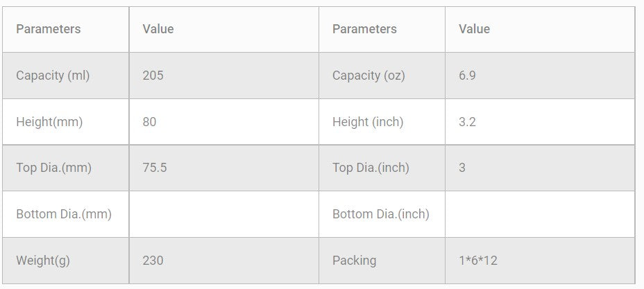Click the second Value column header

(x=474, y=29)
